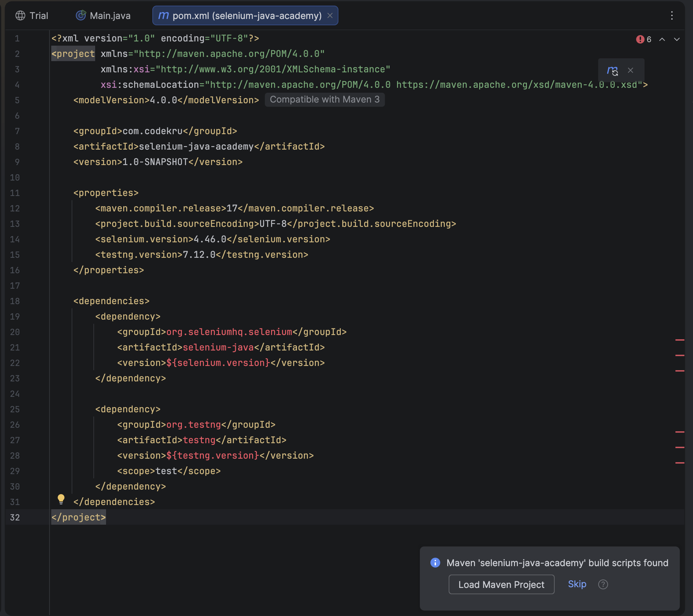Close the pom.xml editor tab

(x=330, y=15)
